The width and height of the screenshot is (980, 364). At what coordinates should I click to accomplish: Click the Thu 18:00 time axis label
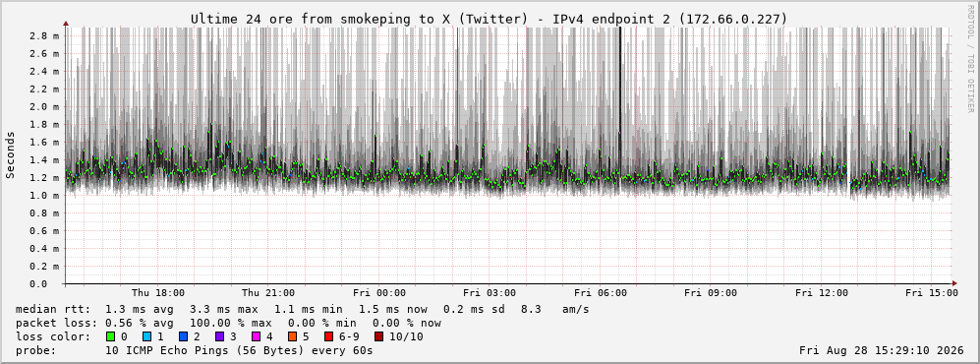(158, 293)
